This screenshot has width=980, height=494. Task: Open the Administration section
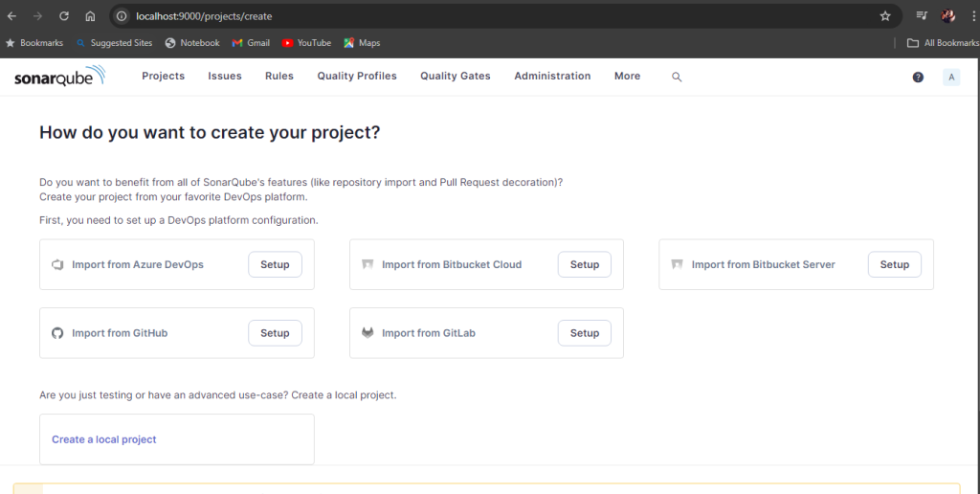pyautogui.click(x=552, y=76)
